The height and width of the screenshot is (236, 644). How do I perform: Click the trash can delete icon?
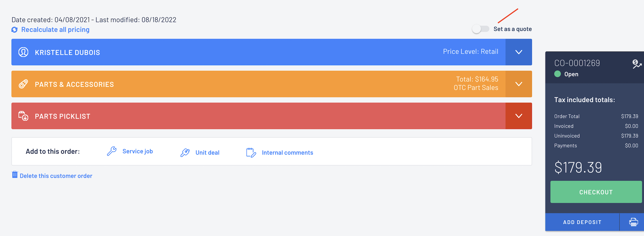(15, 175)
